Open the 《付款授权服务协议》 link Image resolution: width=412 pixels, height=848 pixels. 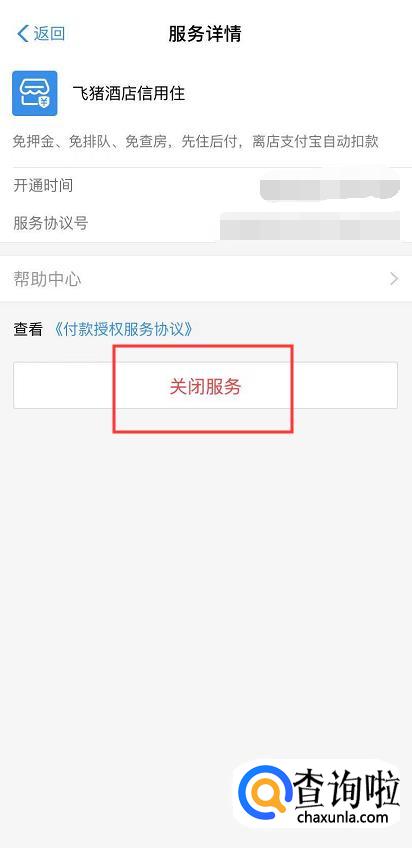coord(124,329)
